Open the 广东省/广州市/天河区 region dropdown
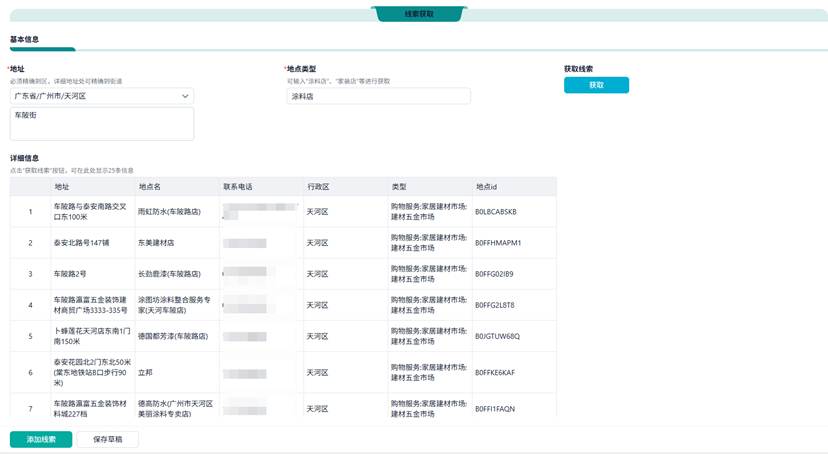The image size is (828, 454). tap(102, 96)
